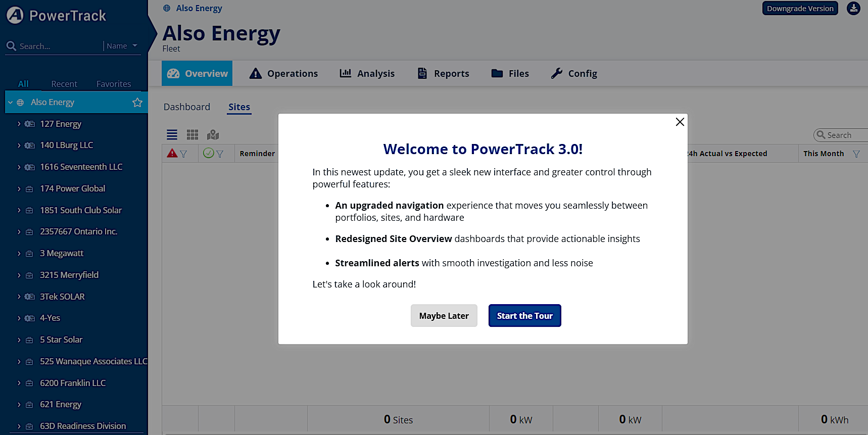The height and width of the screenshot is (435, 868).
Task: Click the Start the Tour button
Action: coord(525,316)
